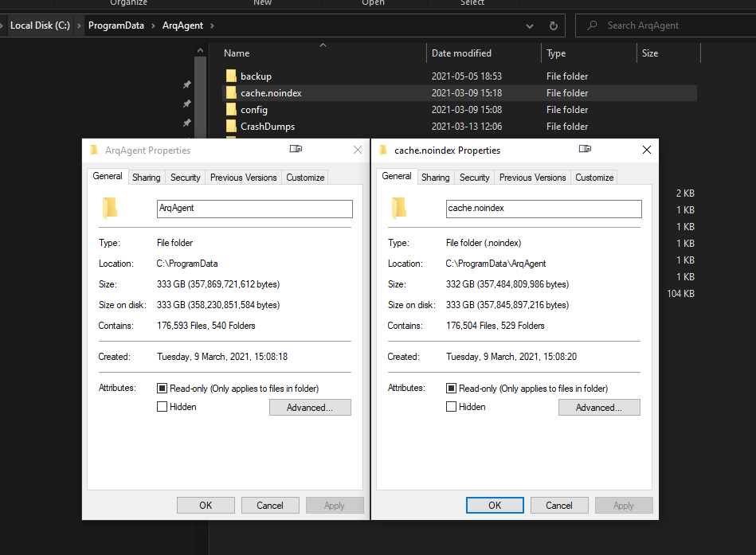756x555 pixels.
Task: Enable Hidden checkbox in ArqAgent Properties
Action: click(x=163, y=407)
